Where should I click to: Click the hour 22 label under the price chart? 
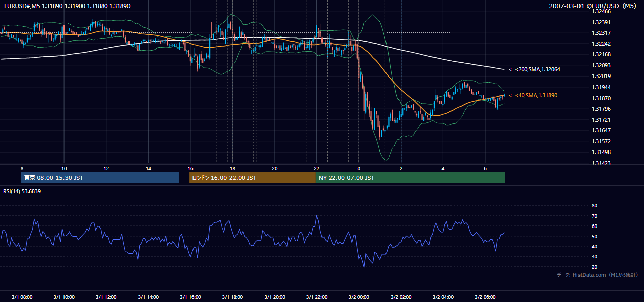[x=316, y=168]
